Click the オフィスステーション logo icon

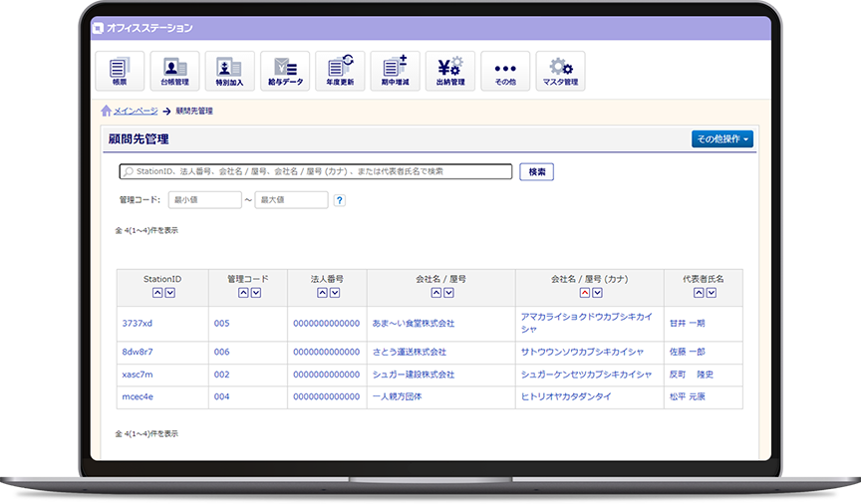[98, 28]
